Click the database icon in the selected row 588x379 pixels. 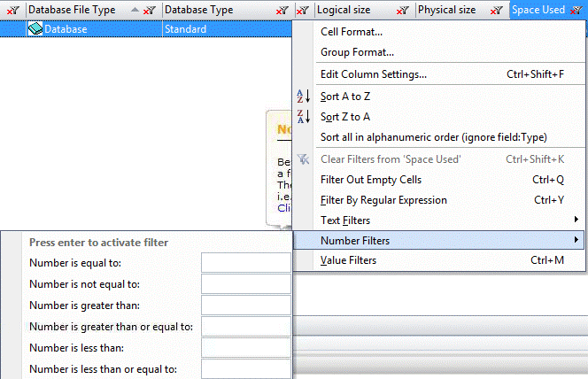(36, 29)
